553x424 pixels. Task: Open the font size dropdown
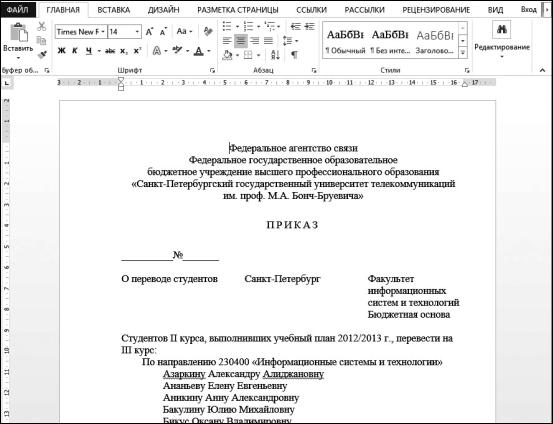(x=137, y=32)
